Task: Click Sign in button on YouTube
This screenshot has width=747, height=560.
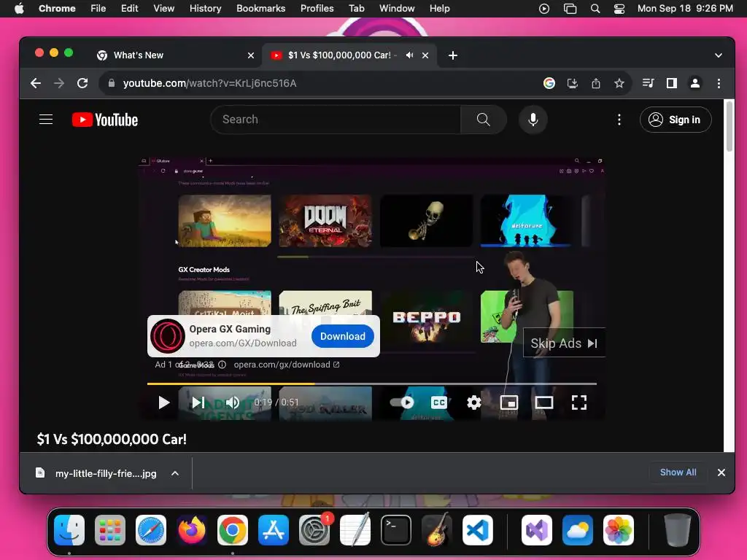Action: pyautogui.click(x=676, y=120)
